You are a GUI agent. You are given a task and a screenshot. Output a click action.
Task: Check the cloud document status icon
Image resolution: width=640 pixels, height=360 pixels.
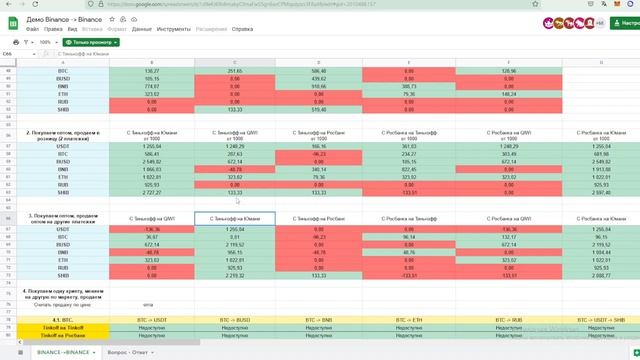coord(134,19)
